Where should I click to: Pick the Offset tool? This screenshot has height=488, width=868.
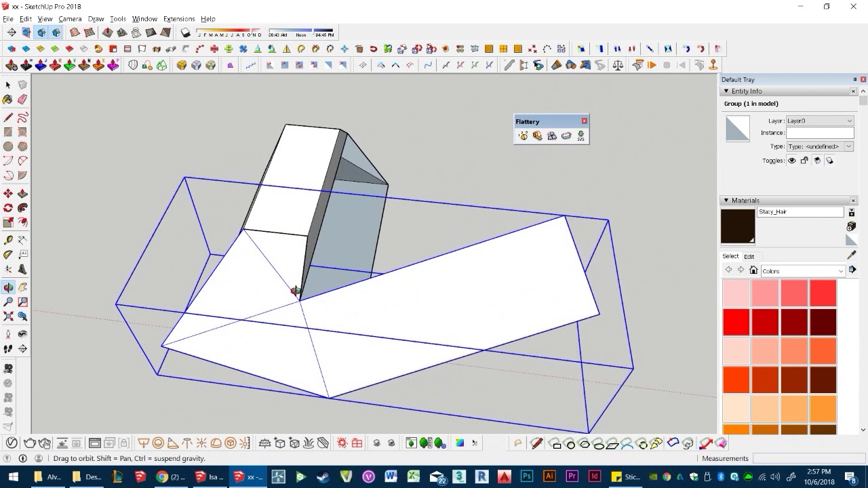pos(22,223)
